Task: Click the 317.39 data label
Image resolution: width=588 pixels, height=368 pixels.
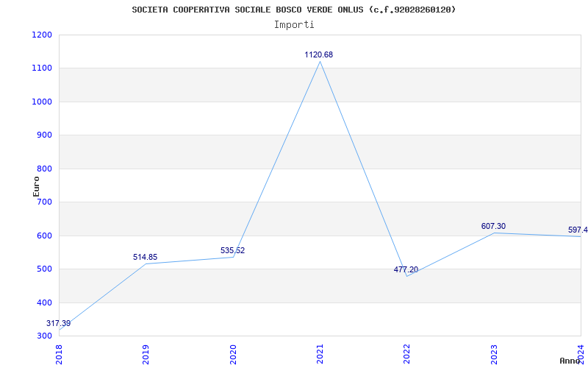Action: point(59,323)
